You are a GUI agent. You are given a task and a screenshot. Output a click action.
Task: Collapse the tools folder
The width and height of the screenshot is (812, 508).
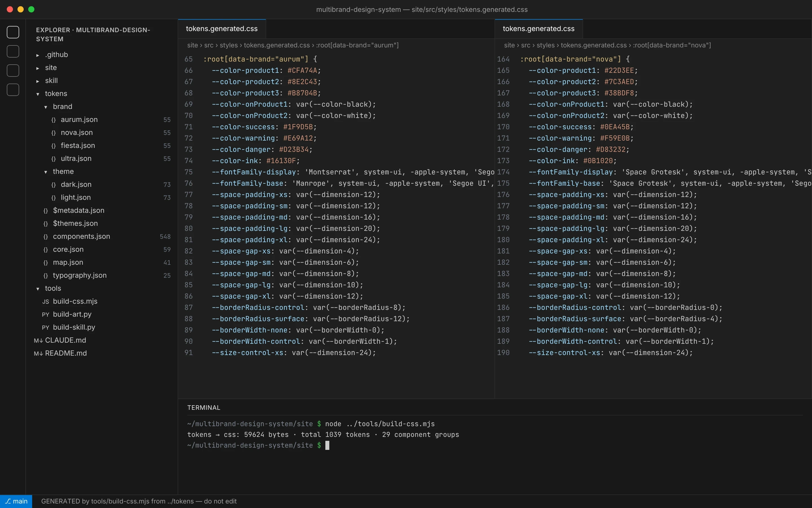click(x=37, y=289)
